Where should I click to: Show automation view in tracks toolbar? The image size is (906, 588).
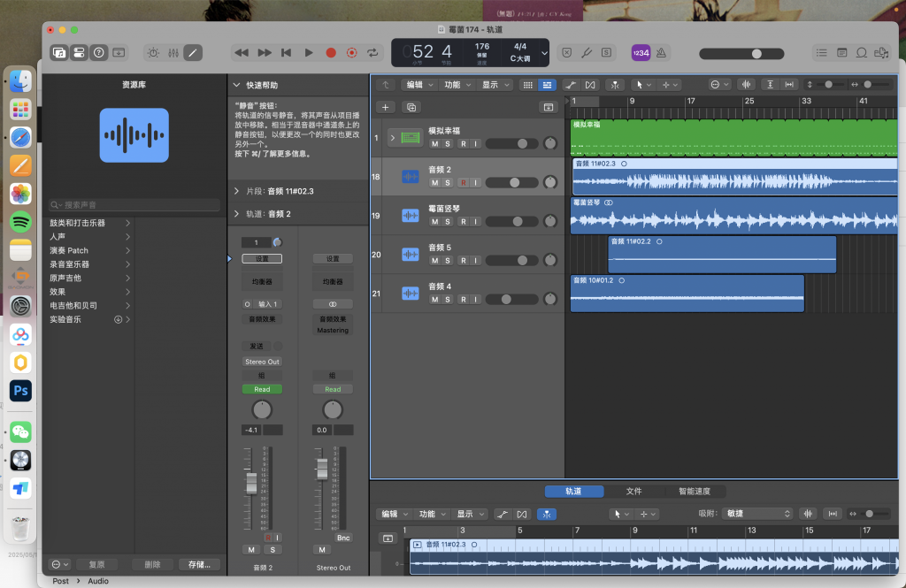pyautogui.click(x=571, y=85)
